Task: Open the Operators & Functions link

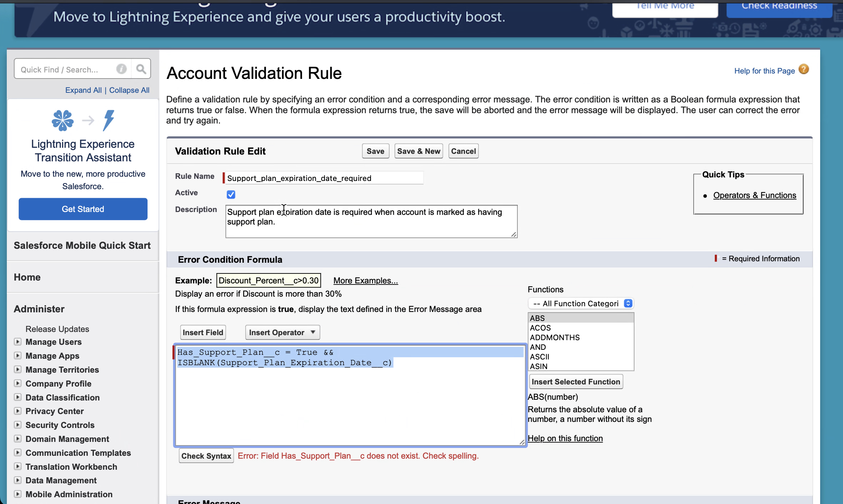Action: tap(754, 195)
